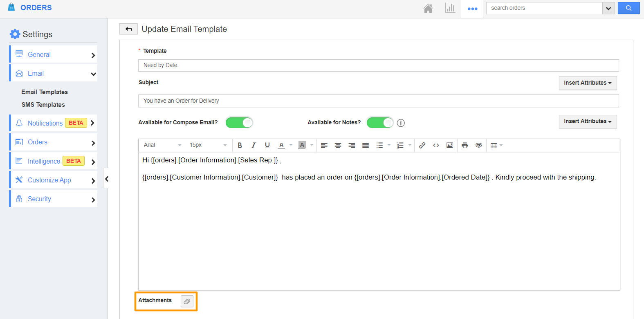Expand the table options dropdown arrow
644x319 pixels.
(x=501, y=145)
